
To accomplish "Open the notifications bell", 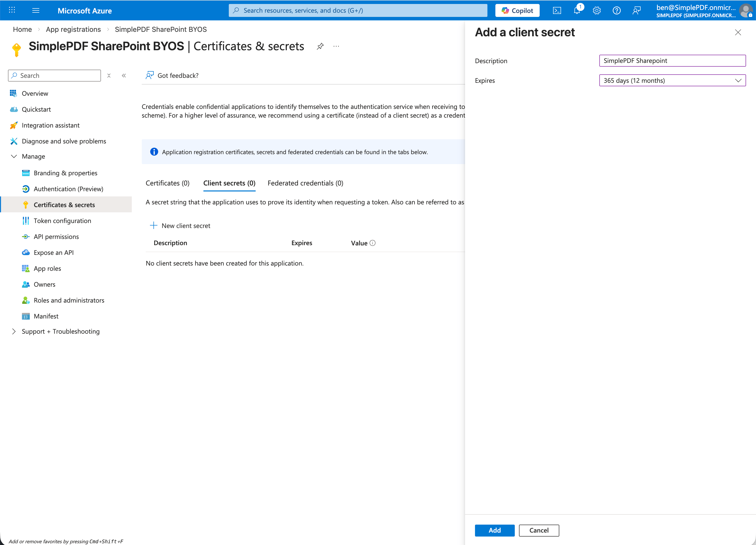I will click(x=577, y=11).
